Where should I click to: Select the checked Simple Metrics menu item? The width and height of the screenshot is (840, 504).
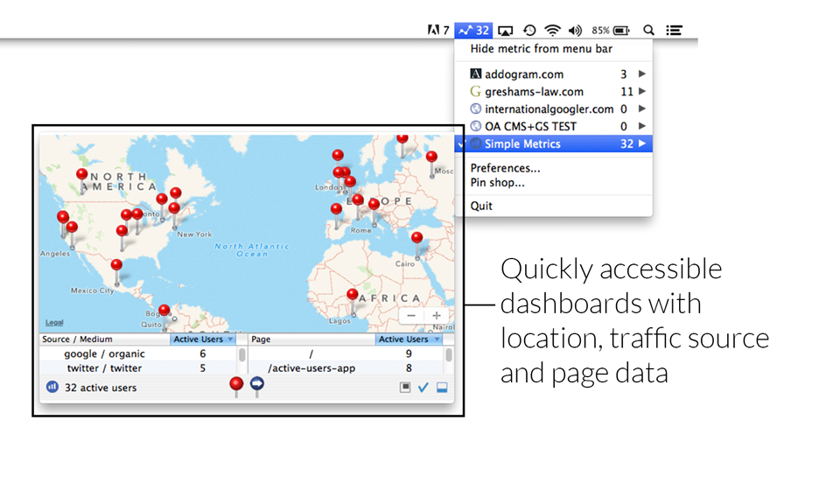(553, 143)
